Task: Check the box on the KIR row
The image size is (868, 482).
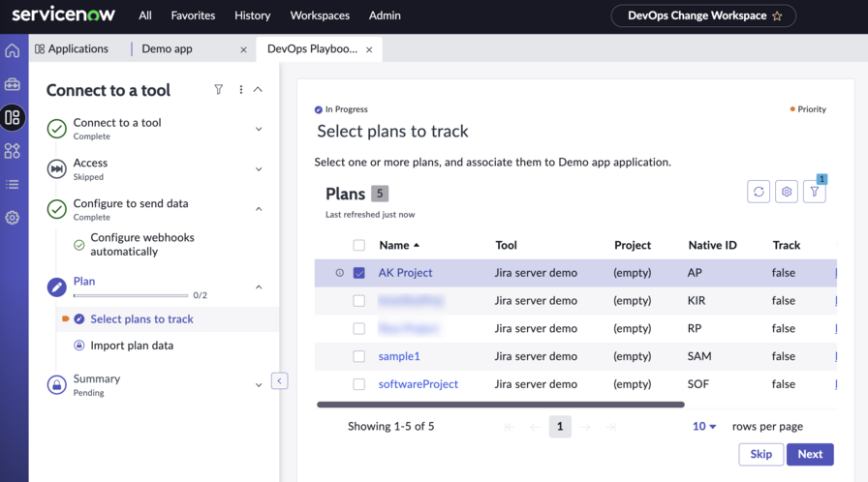Action: pos(359,301)
